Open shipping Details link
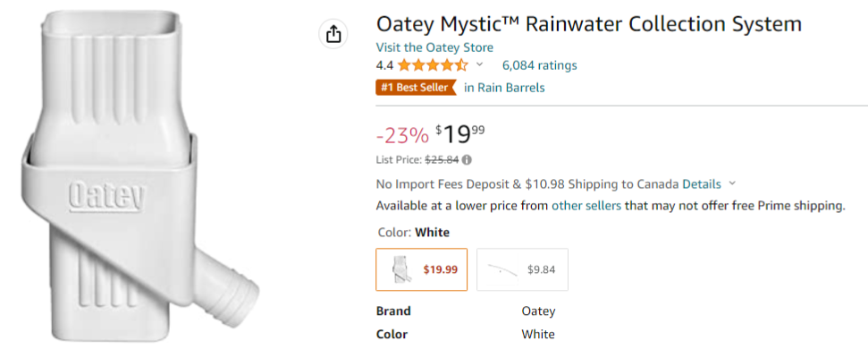The height and width of the screenshot is (349, 868). click(702, 184)
